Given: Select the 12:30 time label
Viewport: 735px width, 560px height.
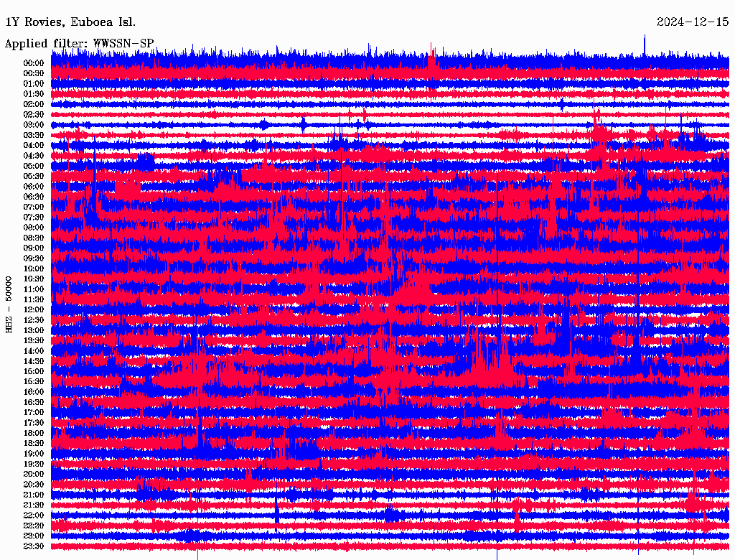Looking at the screenshot, I should 34,320.
